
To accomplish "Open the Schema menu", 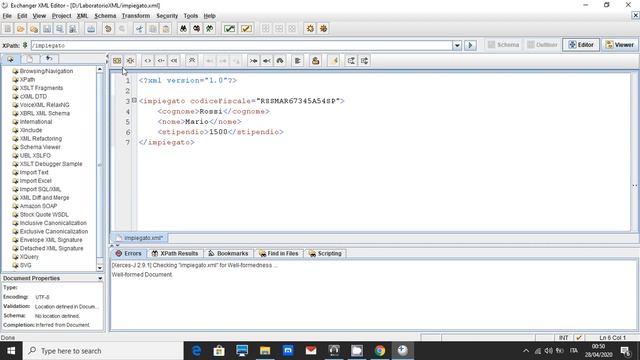I will [x=105, y=16].
